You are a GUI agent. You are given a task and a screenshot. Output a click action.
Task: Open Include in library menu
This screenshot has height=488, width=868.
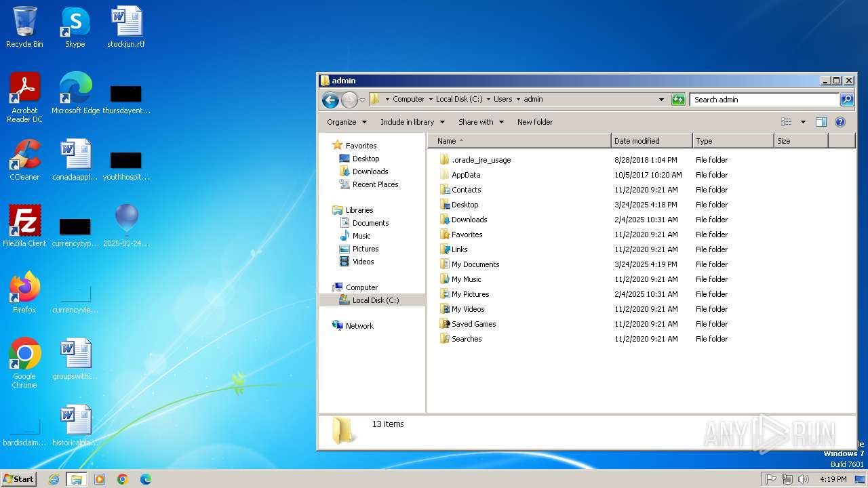pyautogui.click(x=412, y=122)
